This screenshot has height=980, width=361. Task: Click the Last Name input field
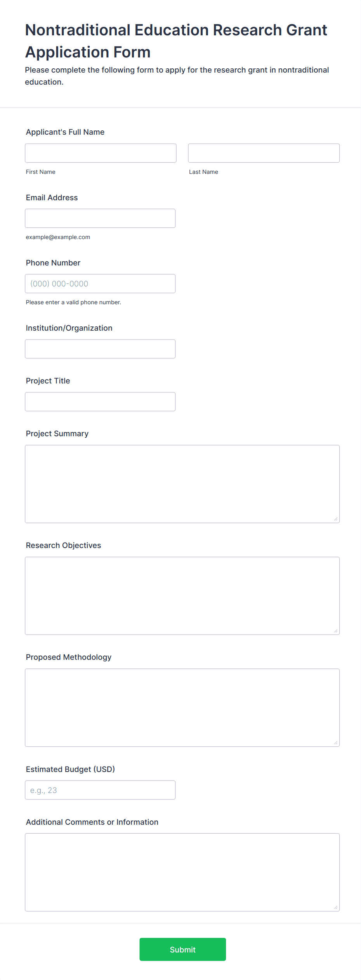click(x=264, y=153)
